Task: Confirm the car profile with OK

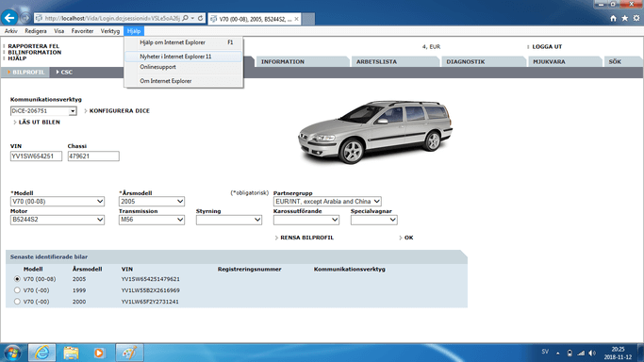Action: click(x=408, y=238)
